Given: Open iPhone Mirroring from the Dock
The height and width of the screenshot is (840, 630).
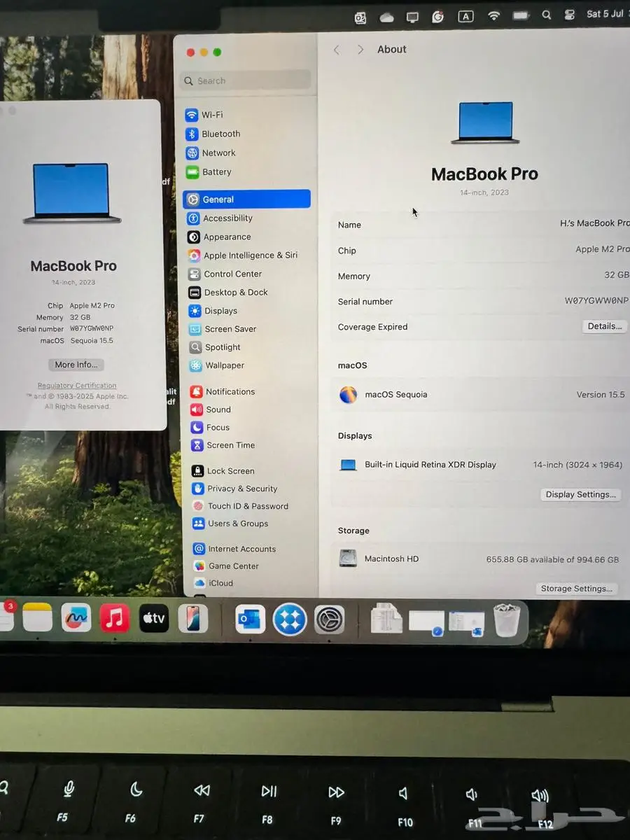Looking at the screenshot, I should pyautogui.click(x=192, y=619).
